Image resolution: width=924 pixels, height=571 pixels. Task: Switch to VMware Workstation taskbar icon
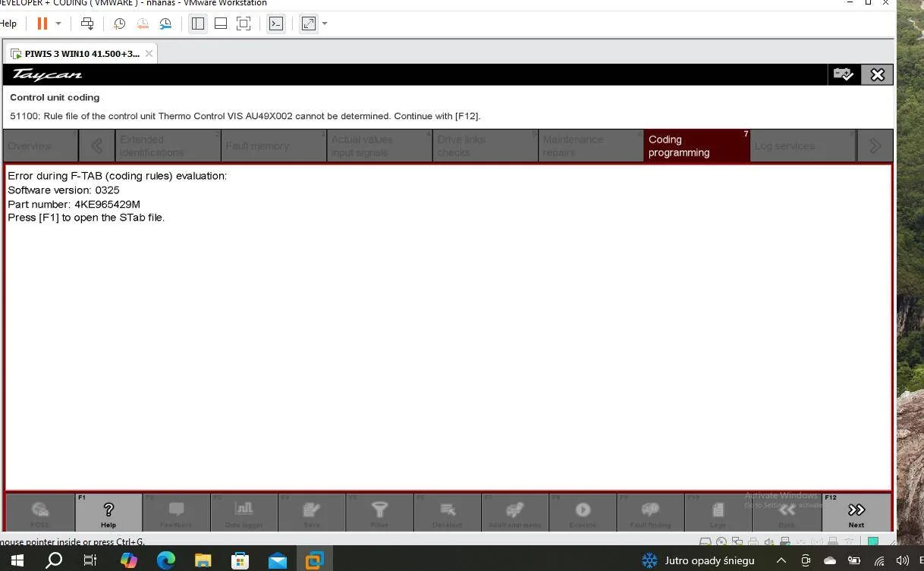pos(314,560)
